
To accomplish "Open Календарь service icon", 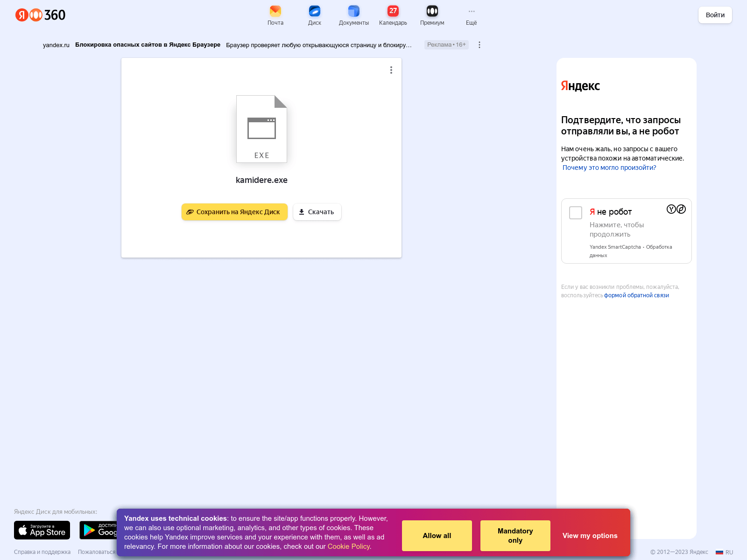I will pos(393,15).
